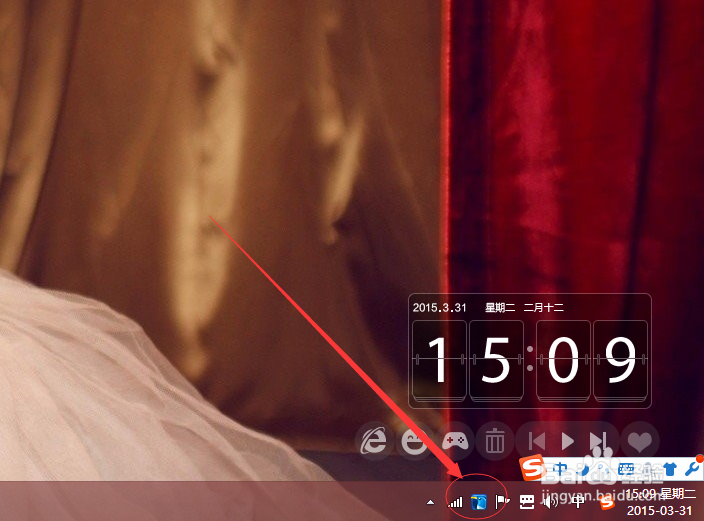Click the 中 language indicator in taskbar
704x521 pixels.
[578, 502]
